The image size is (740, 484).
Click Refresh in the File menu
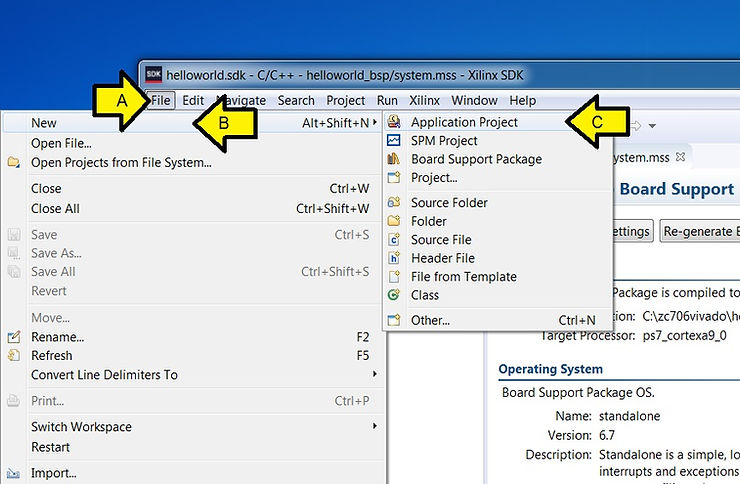[x=52, y=355]
